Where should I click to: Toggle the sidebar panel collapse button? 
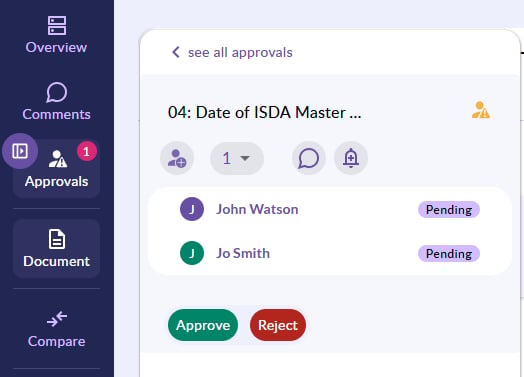pos(20,151)
